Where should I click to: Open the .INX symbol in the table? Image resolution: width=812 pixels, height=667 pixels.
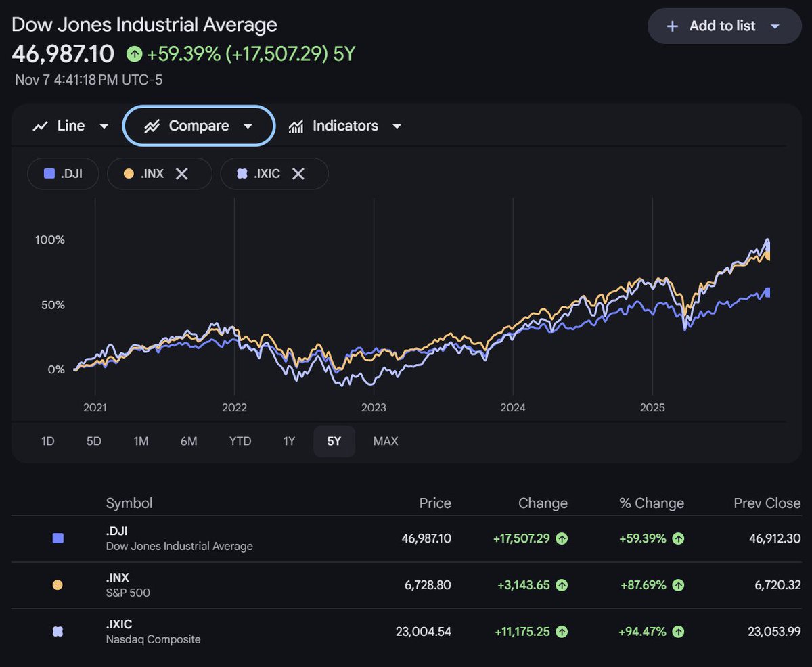pos(118,578)
